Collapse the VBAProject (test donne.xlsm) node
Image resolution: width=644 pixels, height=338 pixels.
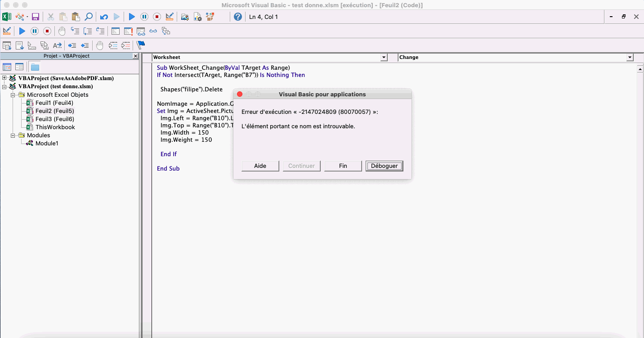point(4,86)
